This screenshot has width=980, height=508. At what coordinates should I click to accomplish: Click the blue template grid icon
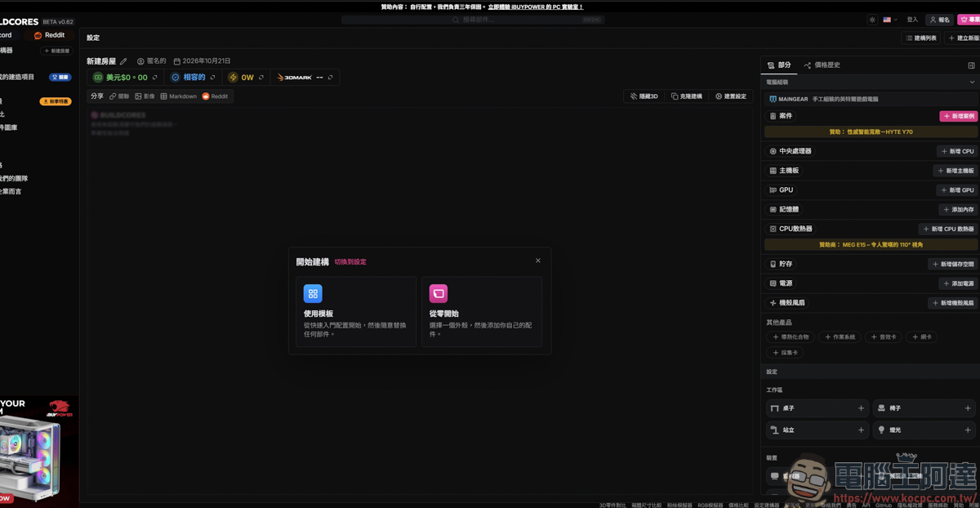click(x=313, y=293)
